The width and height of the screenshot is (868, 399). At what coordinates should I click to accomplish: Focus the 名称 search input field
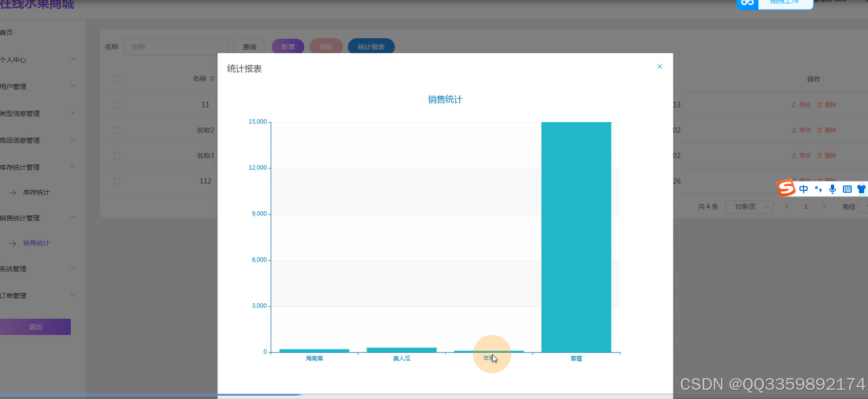click(x=176, y=47)
